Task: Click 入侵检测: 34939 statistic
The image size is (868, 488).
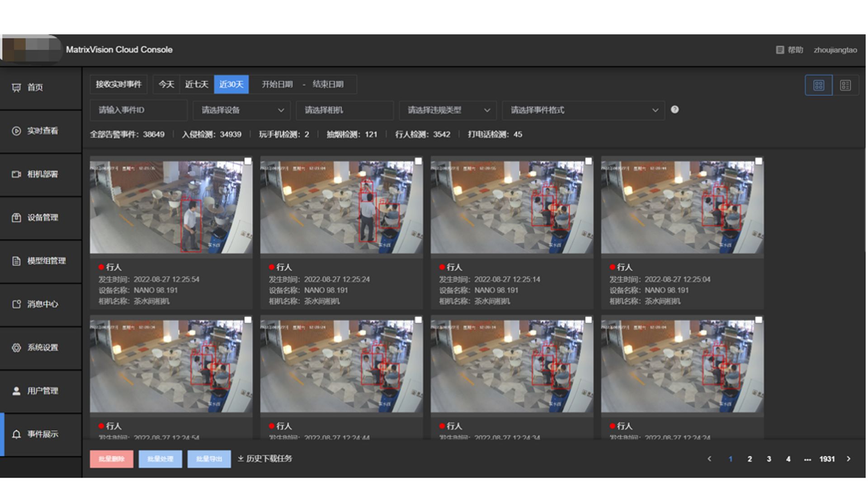Action: (x=212, y=135)
